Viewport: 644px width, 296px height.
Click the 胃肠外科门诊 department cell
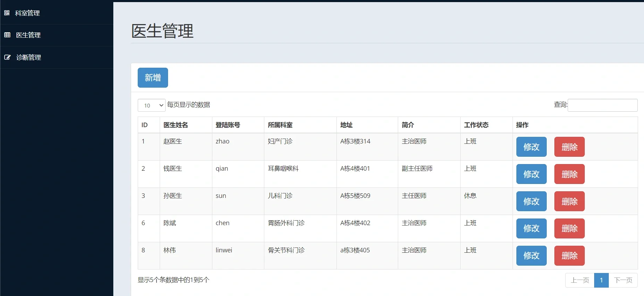click(x=300, y=228)
